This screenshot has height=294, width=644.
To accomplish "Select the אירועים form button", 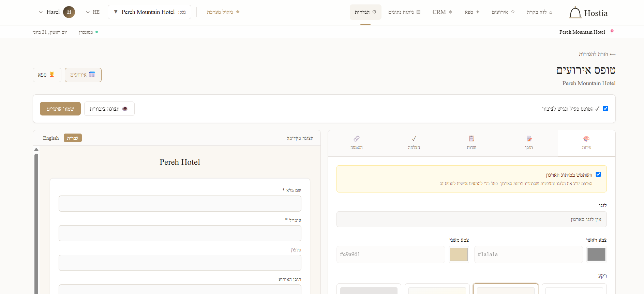I will point(83,75).
